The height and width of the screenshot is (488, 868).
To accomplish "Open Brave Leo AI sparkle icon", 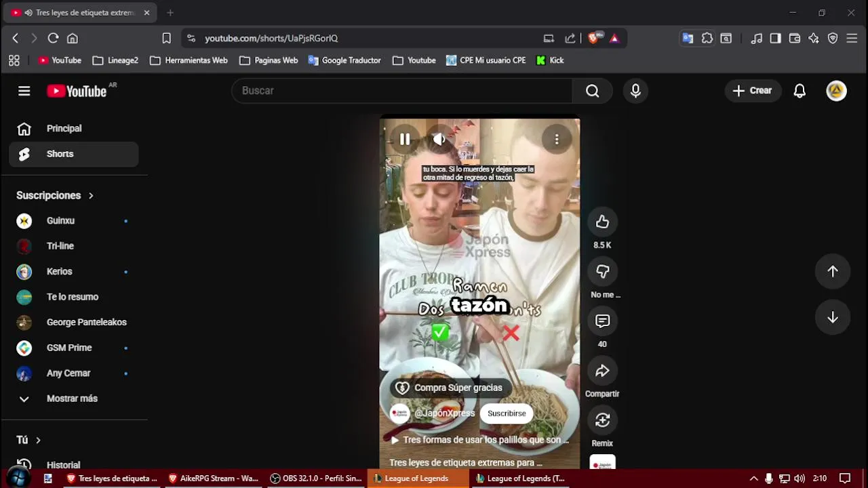I will [x=814, y=39].
